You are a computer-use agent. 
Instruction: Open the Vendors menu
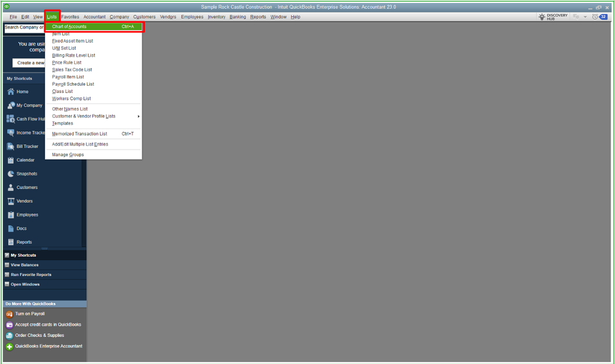pos(168,17)
